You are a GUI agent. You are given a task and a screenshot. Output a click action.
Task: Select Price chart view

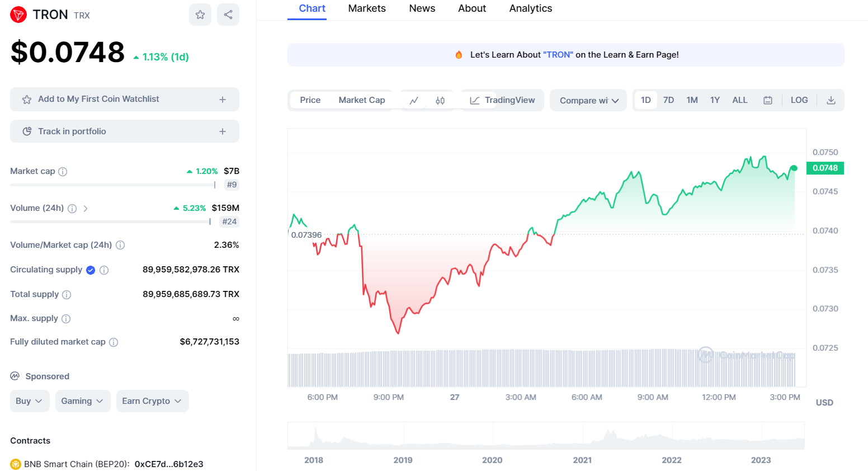tap(310, 100)
